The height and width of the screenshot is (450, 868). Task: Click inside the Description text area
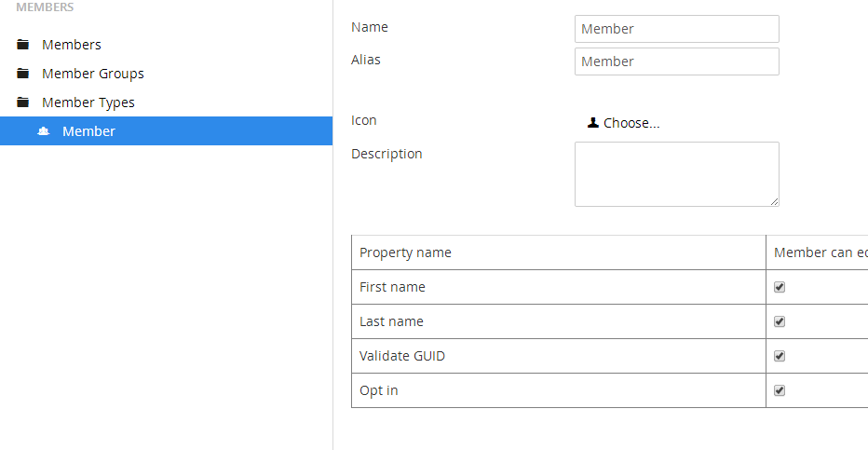coord(676,174)
